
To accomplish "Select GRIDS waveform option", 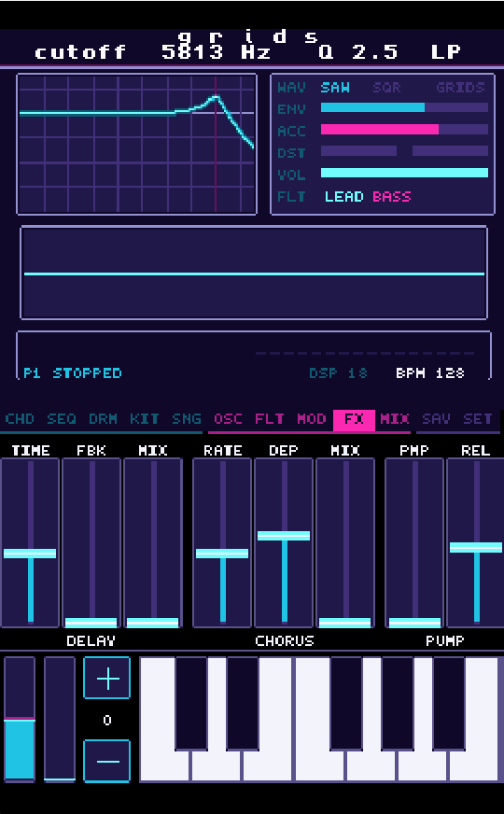I will pyautogui.click(x=460, y=87).
